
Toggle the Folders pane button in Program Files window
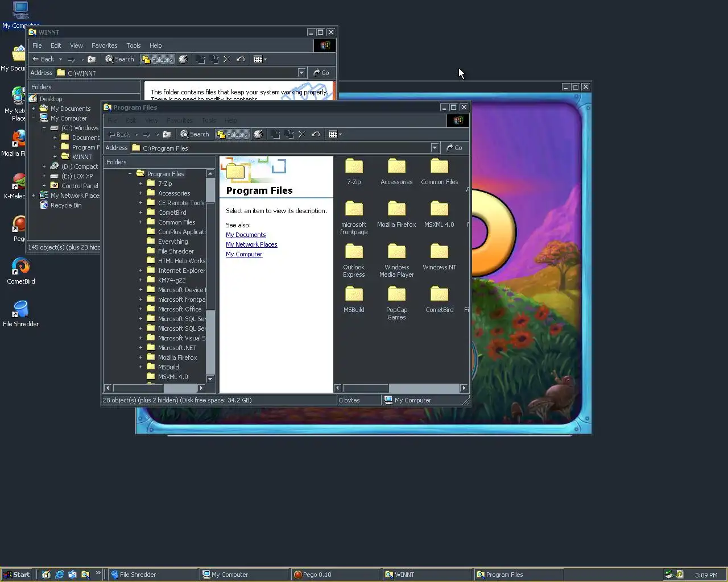[x=233, y=134]
